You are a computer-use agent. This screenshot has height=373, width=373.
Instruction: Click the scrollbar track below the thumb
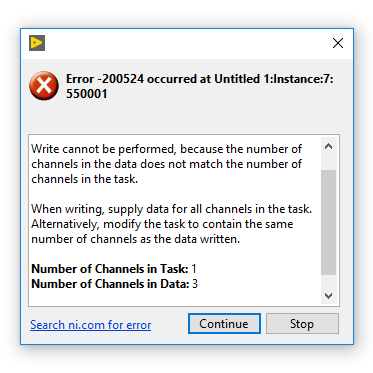pyautogui.click(x=328, y=281)
